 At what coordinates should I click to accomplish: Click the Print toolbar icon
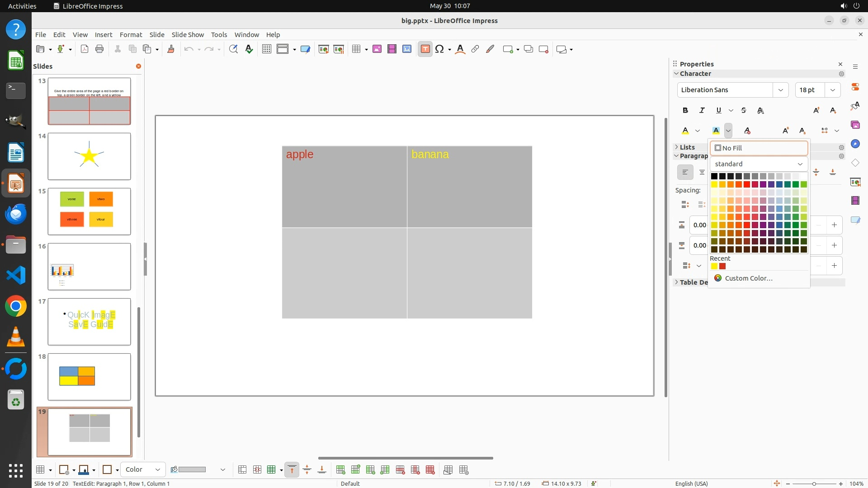99,49
